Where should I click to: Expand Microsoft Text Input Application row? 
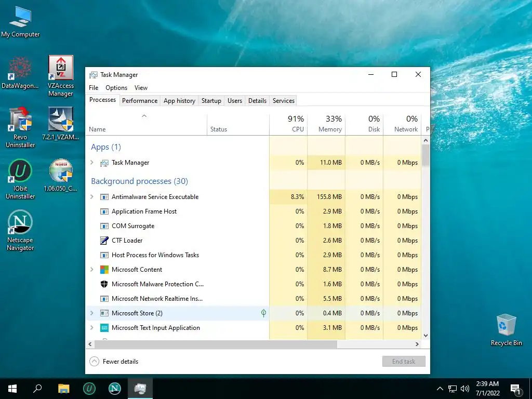point(92,328)
